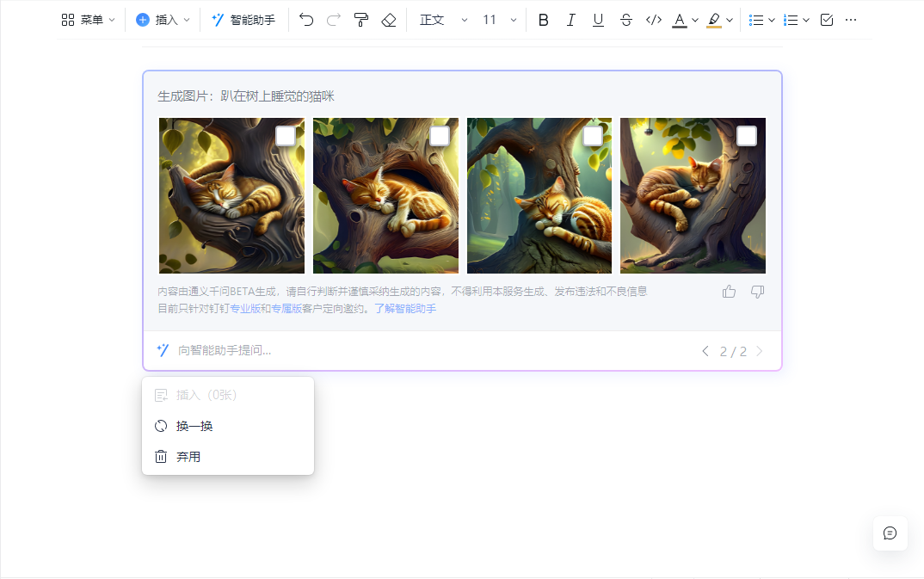Viewport: 924px width, 579px height.
Task: Give a thumbs up to the generated images
Action: (729, 292)
